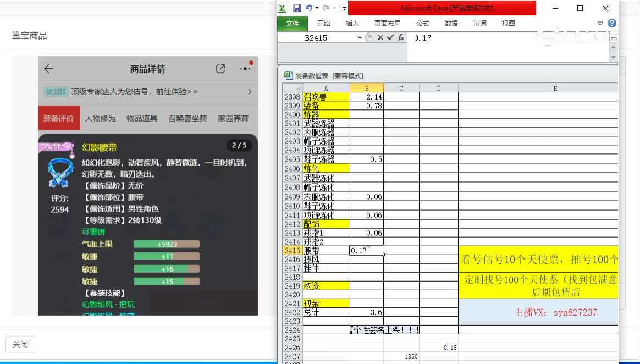
Task: Expand the formula bar with the down arrow
Action: click(613, 58)
